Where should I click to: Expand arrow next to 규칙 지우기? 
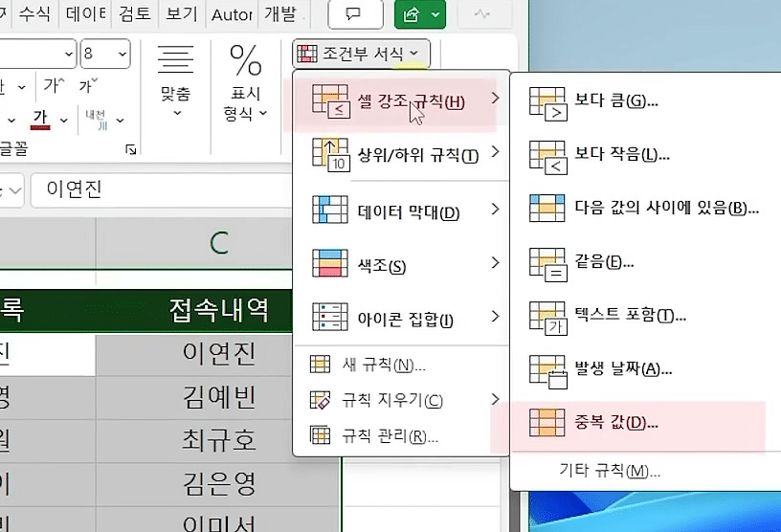(x=495, y=399)
